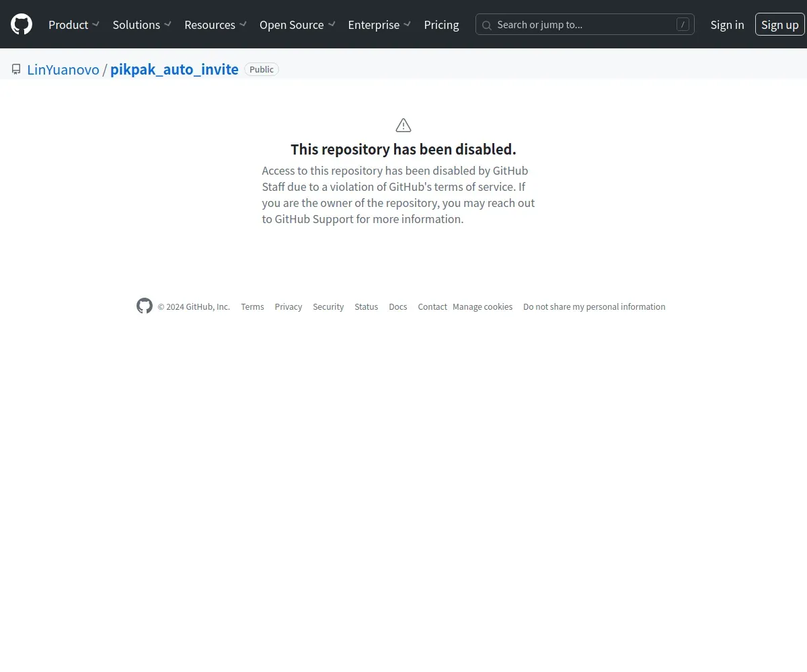Click the GitHub logo in header

tap(22, 24)
